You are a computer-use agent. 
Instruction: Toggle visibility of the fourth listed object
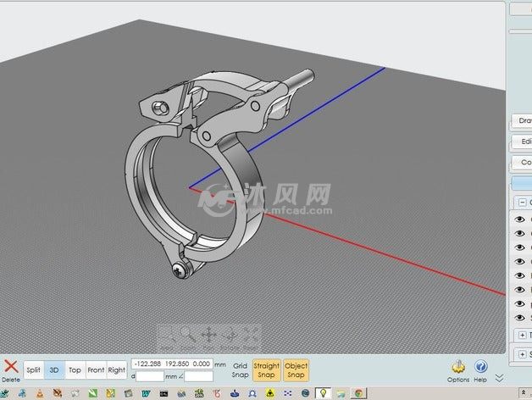(519, 261)
